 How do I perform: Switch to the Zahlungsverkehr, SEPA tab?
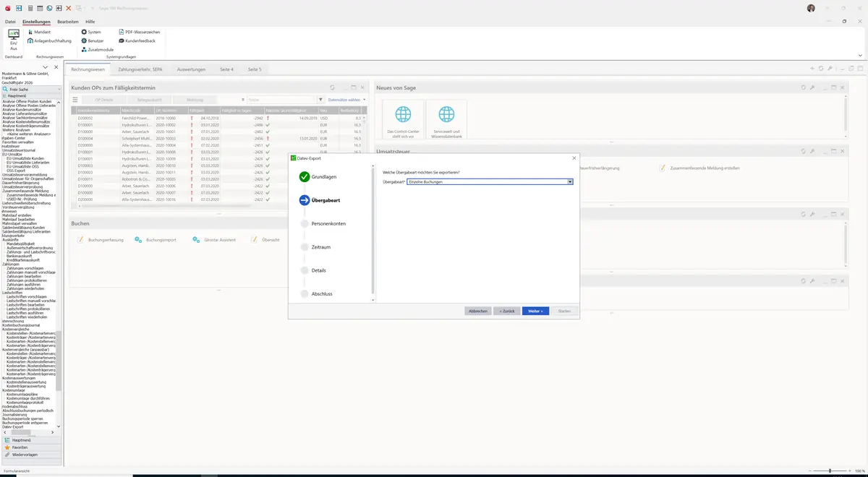(x=140, y=69)
